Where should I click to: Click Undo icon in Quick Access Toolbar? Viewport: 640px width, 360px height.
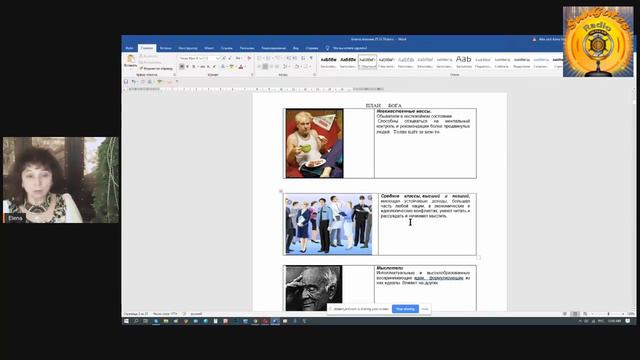point(133,81)
